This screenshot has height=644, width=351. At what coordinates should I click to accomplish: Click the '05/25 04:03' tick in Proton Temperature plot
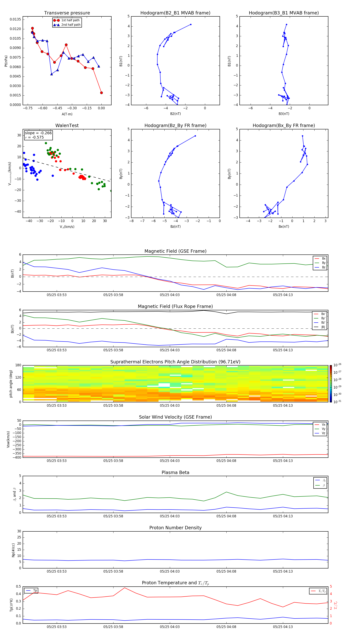tap(170, 627)
